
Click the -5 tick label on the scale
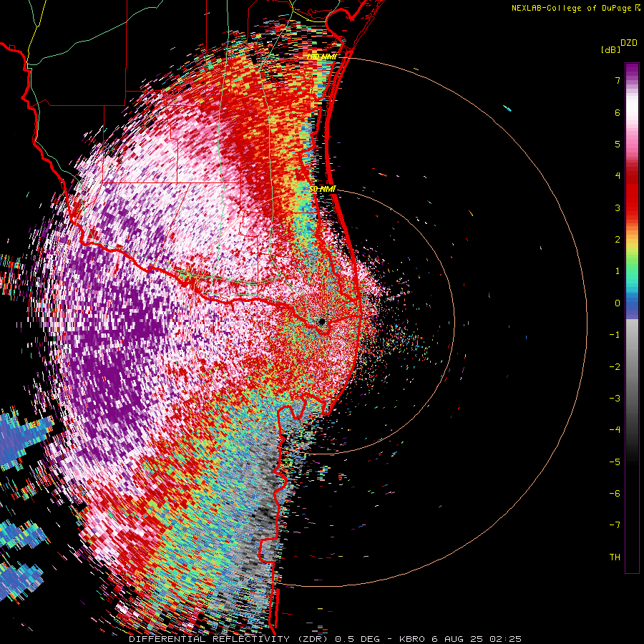(615, 462)
